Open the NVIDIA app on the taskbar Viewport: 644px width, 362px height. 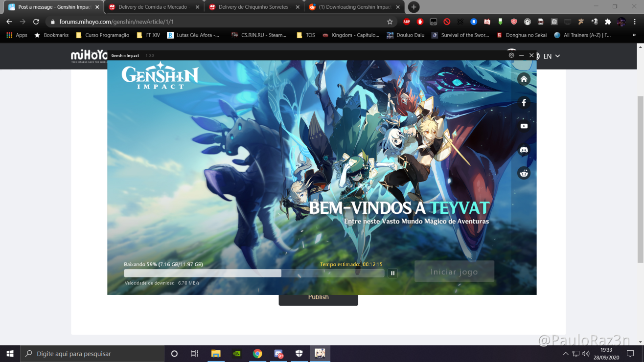[x=236, y=353]
